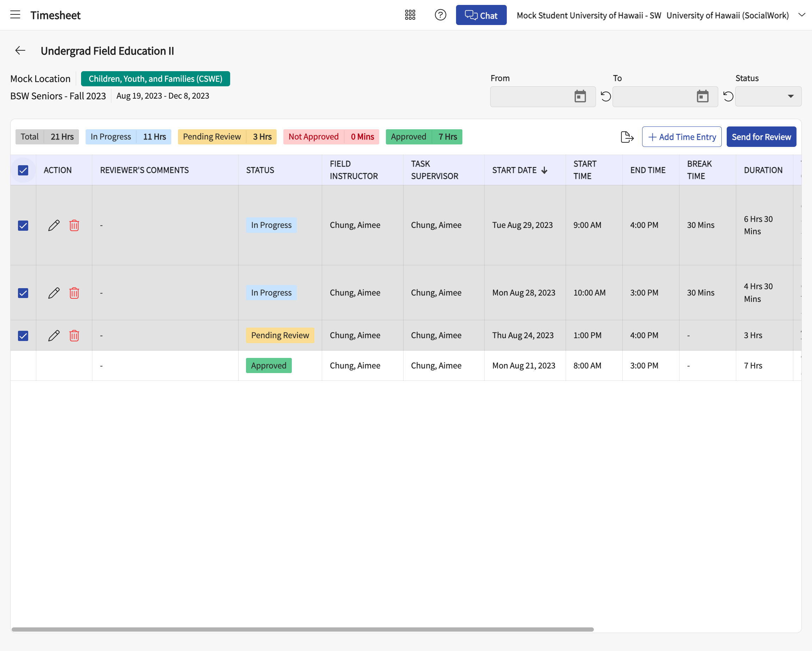Edit the Tue Aug 29, 2023 entry
This screenshot has width=812, height=651.
[54, 225]
